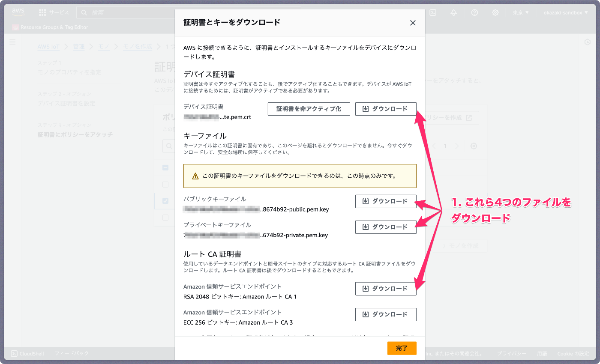The image size is (600, 364).
Task: Open Cookie の設定 footer link
Action: pos(573,354)
